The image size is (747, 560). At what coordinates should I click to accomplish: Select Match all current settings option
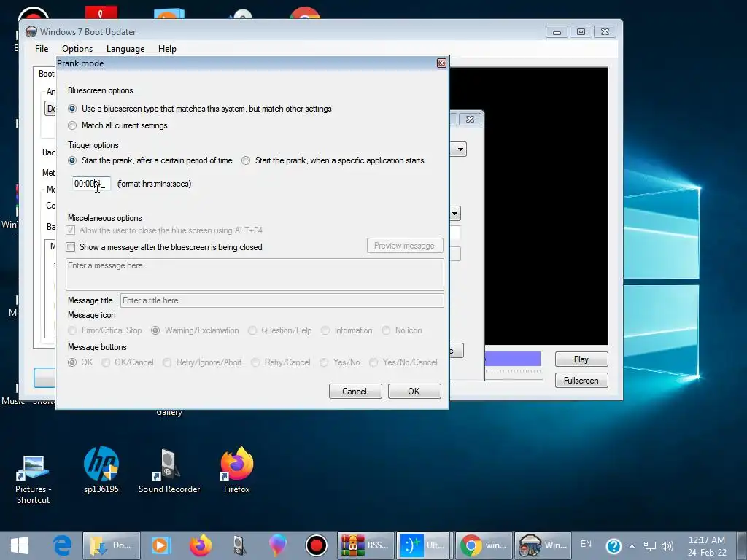point(72,125)
